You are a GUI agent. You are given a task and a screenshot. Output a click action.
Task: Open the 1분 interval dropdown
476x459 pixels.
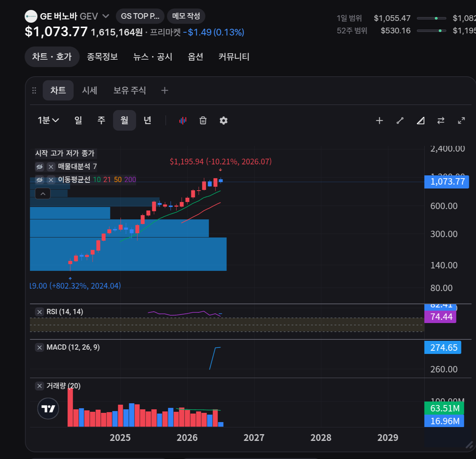click(x=48, y=120)
